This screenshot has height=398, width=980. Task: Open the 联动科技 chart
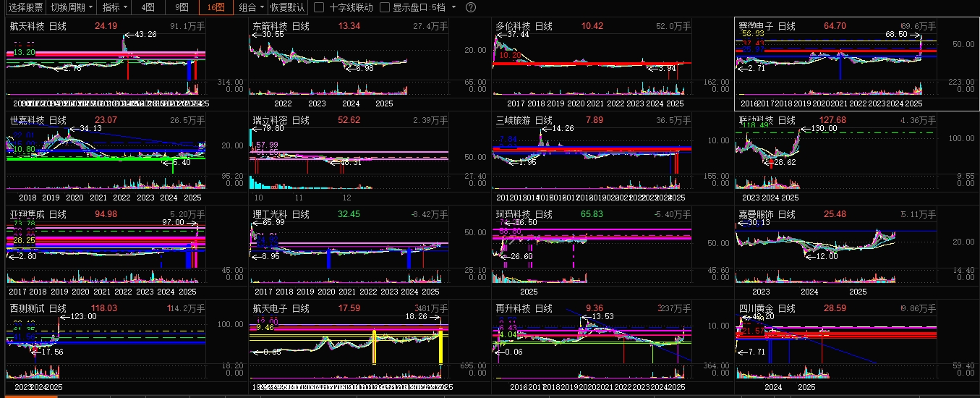pos(857,158)
